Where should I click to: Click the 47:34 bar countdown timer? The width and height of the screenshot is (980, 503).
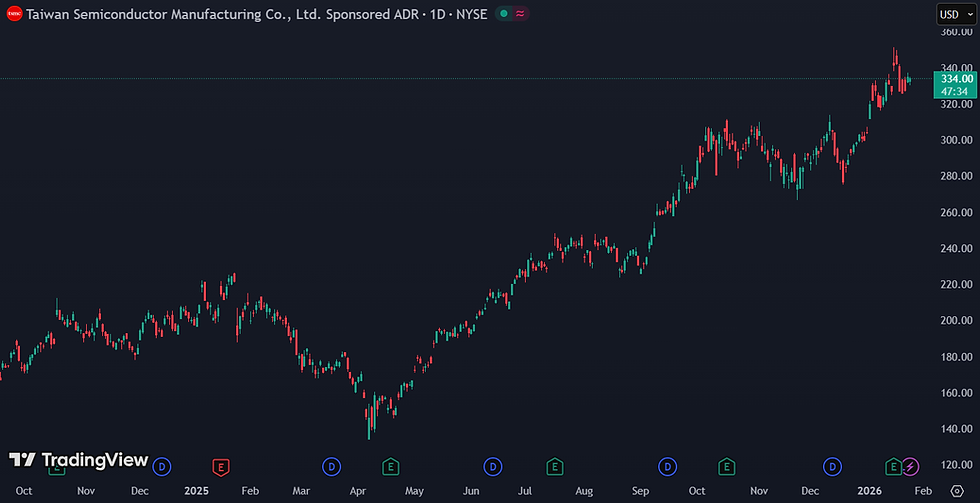tap(957, 91)
